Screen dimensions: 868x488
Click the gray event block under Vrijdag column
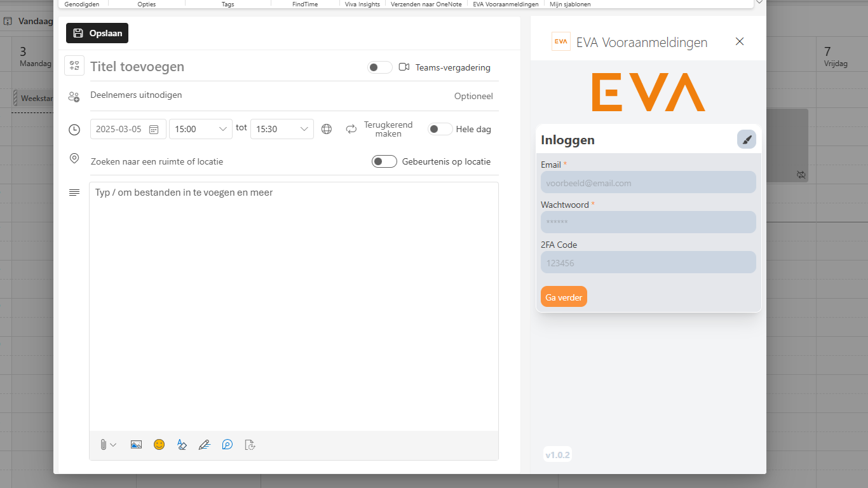click(787, 146)
